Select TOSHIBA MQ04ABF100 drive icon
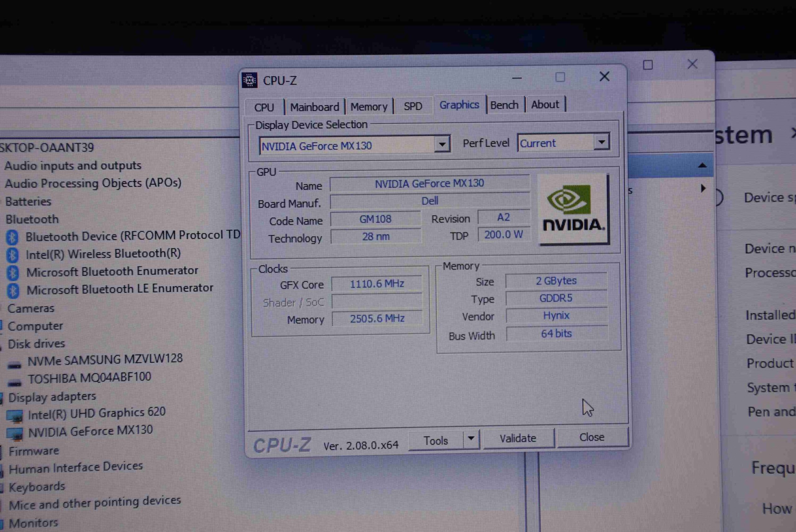The width and height of the screenshot is (796, 532). (15, 383)
